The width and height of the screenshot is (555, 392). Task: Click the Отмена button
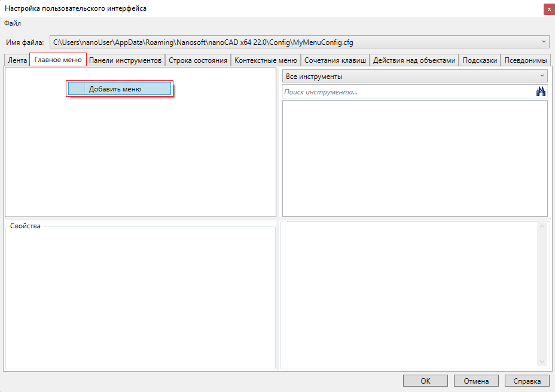click(x=476, y=381)
